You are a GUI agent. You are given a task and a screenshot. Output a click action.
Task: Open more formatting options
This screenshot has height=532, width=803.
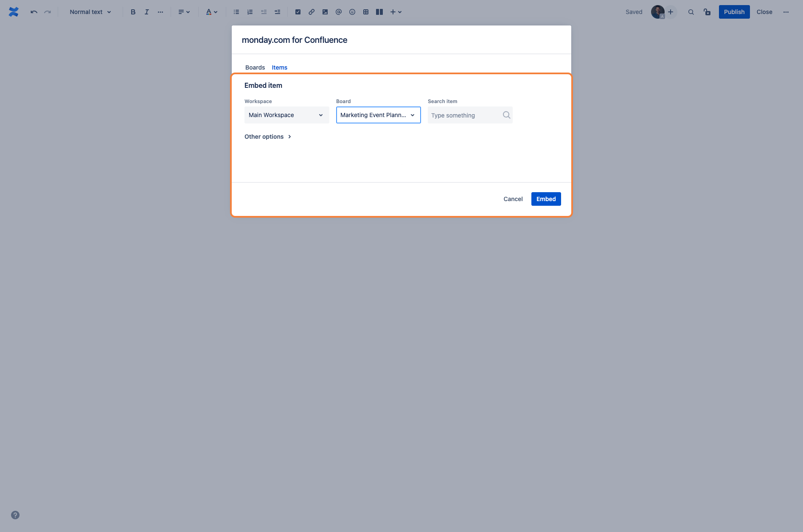160,12
